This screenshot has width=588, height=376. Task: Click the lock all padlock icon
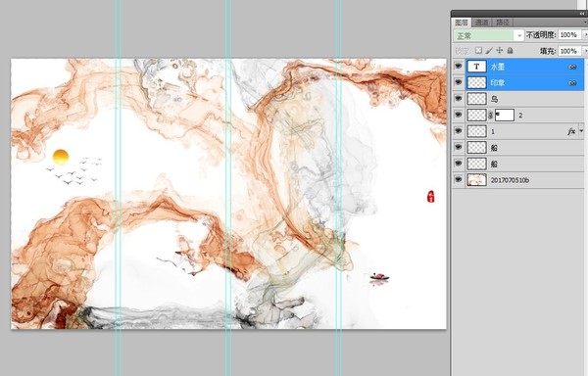(x=510, y=50)
